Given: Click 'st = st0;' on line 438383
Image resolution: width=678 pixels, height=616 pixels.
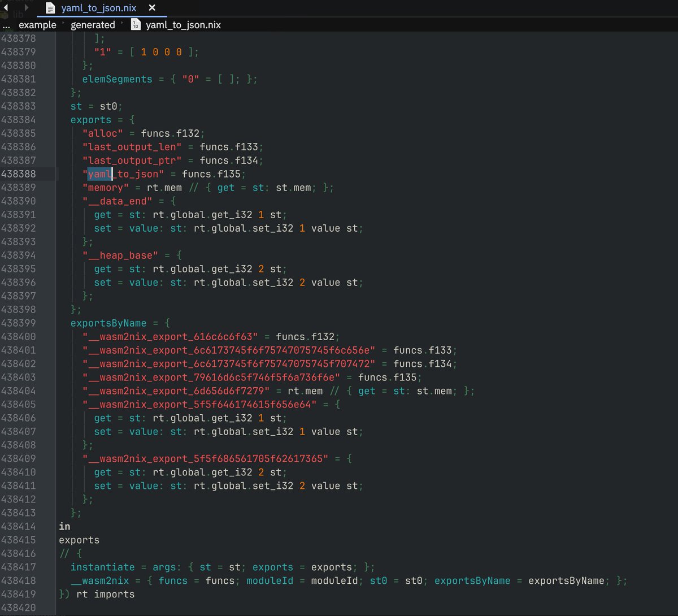Looking at the screenshot, I should pos(97,106).
